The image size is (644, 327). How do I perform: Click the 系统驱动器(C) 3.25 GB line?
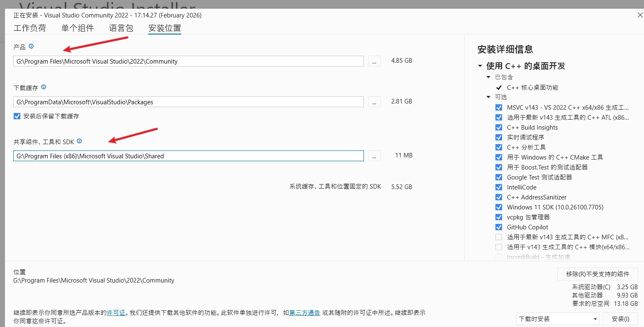(605, 287)
